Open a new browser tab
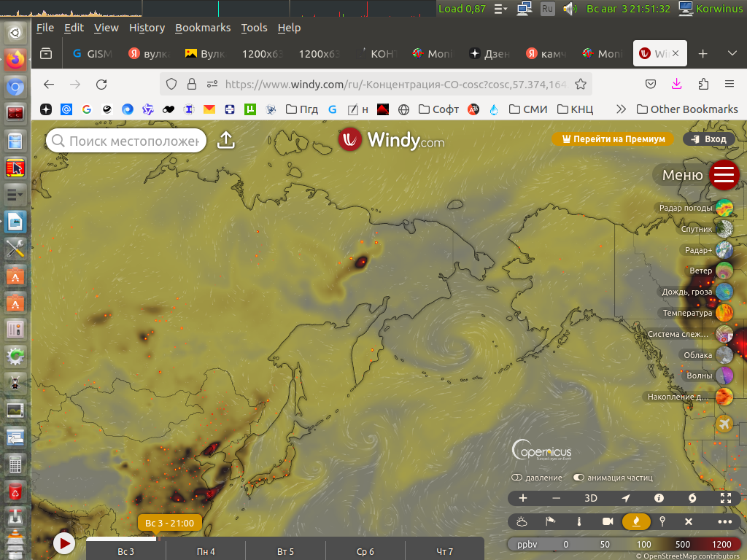 703,54
